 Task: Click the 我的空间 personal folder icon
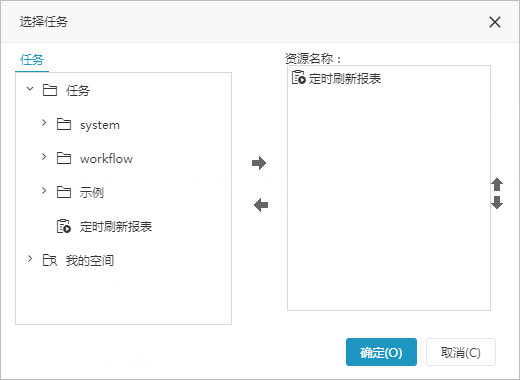pyautogui.click(x=50, y=260)
